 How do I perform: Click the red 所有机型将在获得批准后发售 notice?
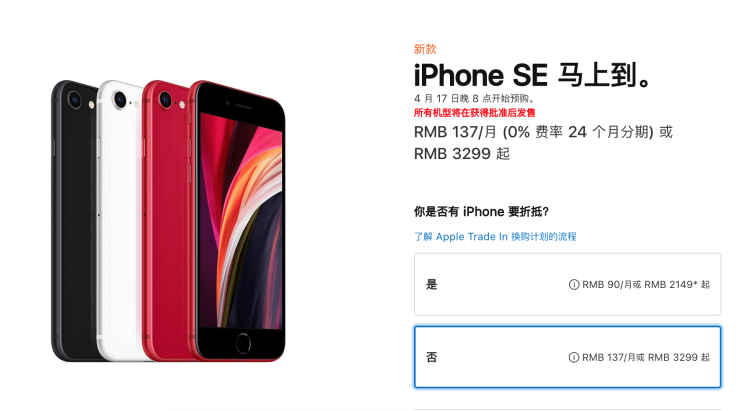(x=474, y=113)
